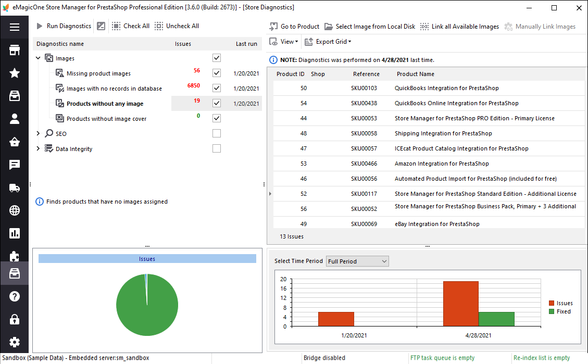This screenshot has height=364, width=588.
Task: Sort by the Shop column header
Action: click(318, 74)
